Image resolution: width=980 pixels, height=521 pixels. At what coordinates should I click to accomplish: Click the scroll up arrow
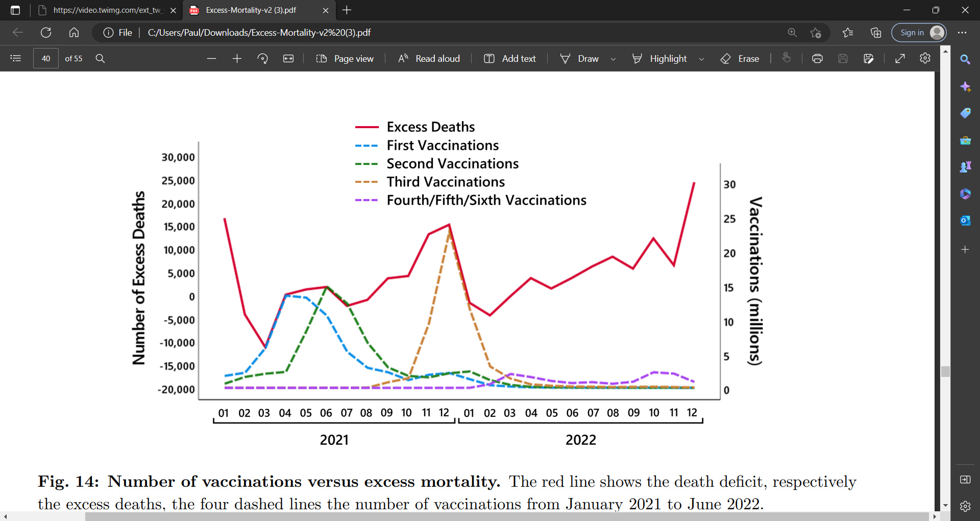(945, 51)
